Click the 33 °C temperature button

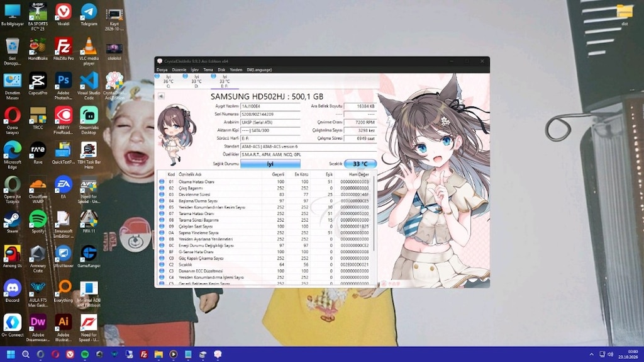tap(360, 164)
